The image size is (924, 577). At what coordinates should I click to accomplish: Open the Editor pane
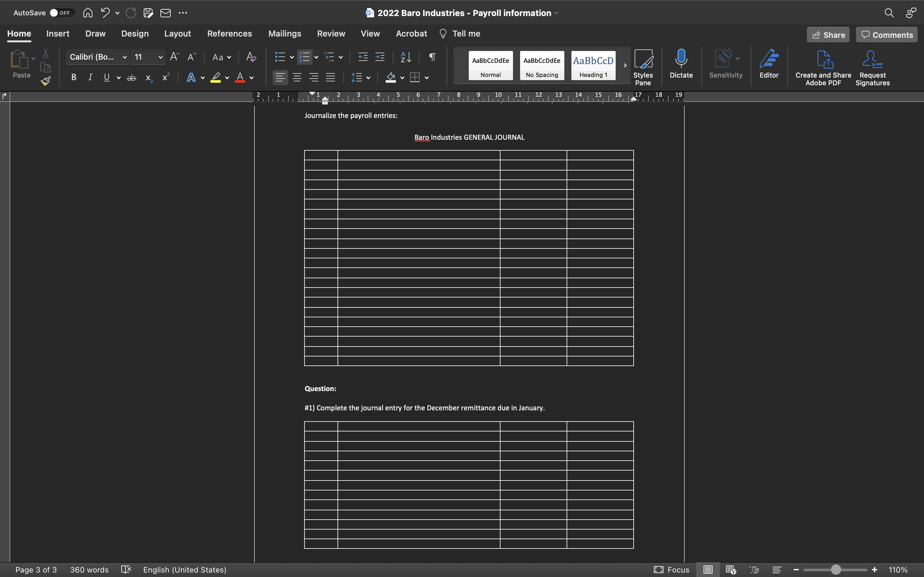(769, 65)
